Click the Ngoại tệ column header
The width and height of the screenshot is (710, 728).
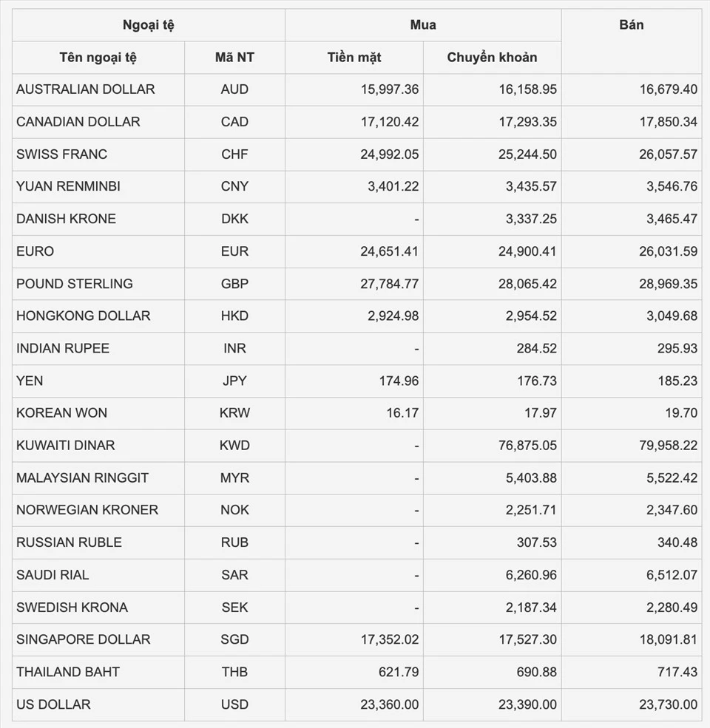pos(148,25)
